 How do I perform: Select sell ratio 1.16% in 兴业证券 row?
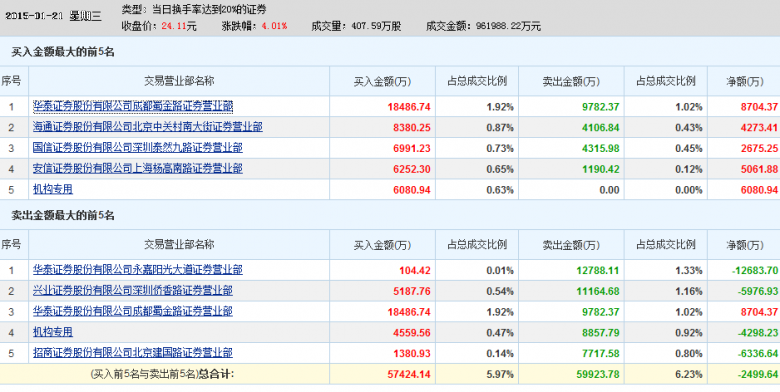click(689, 292)
